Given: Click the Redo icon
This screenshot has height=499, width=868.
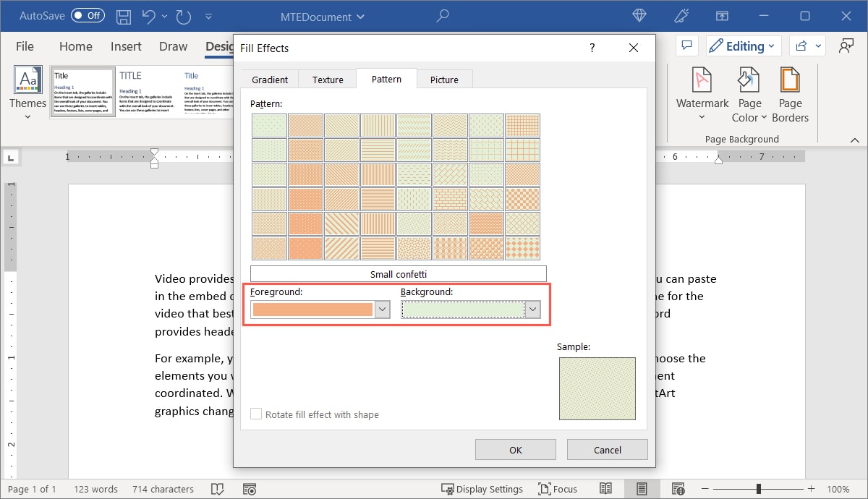Looking at the screenshot, I should point(182,15).
